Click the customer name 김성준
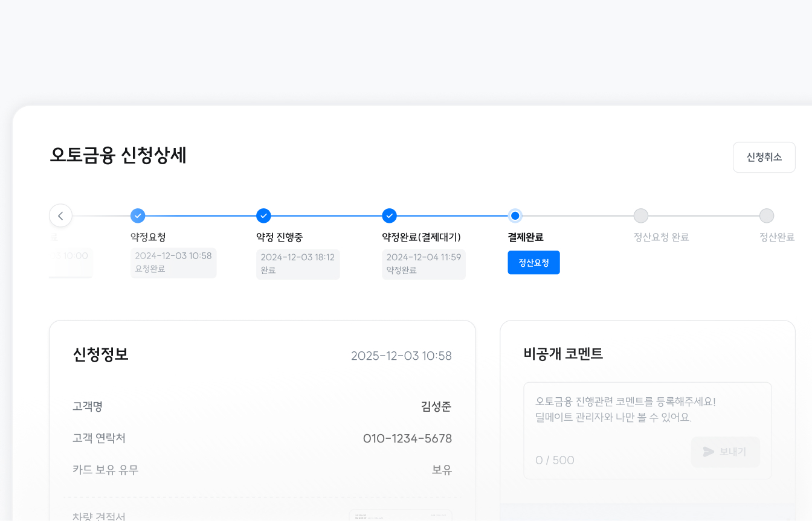The image size is (812, 521). click(x=436, y=406)
